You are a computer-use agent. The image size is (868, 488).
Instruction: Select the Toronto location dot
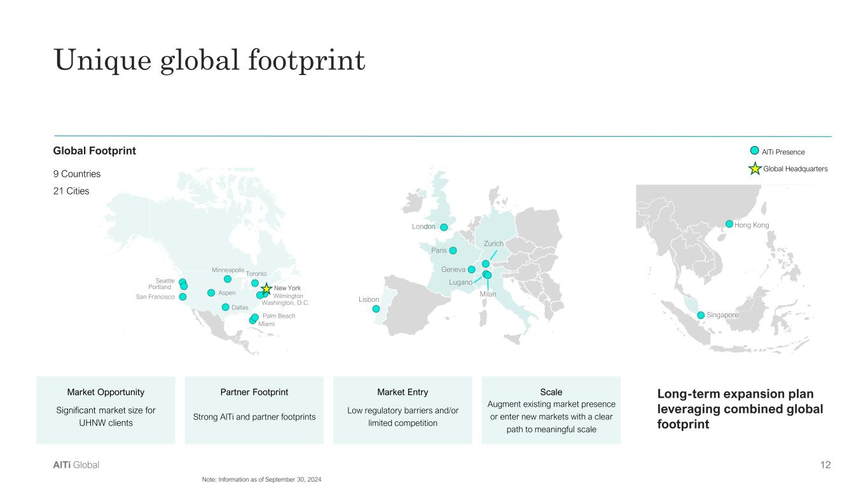[x=255, y=283]
